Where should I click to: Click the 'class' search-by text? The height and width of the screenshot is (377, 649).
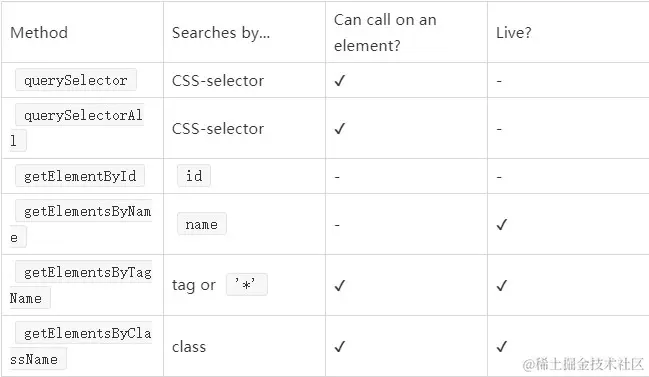click(189, 347)
